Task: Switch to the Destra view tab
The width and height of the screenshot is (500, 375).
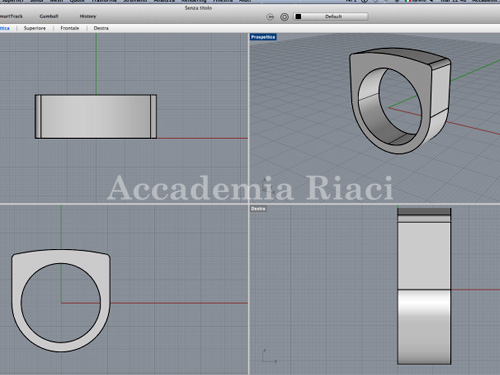Action: pos(101,28)
